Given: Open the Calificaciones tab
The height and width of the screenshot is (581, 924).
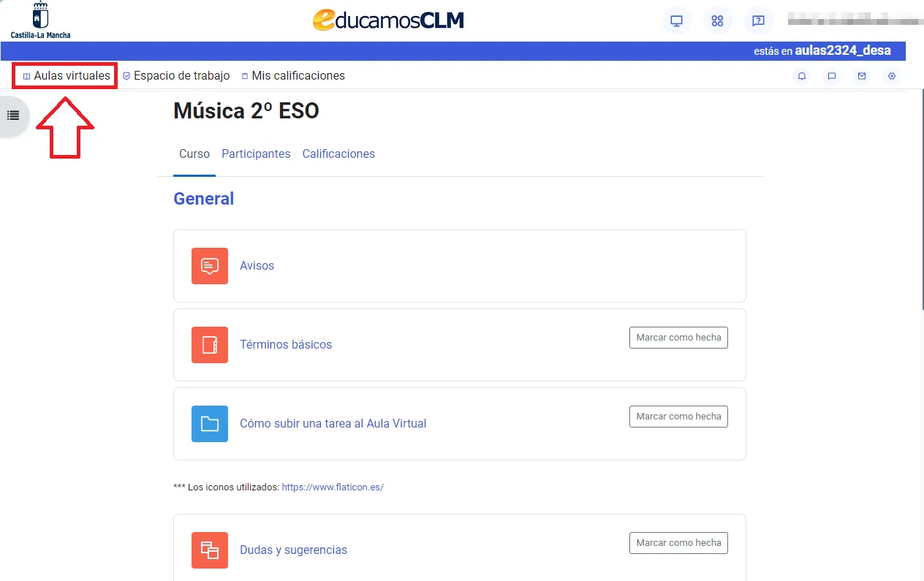Looking at the screenshot, I should point(338,153).
